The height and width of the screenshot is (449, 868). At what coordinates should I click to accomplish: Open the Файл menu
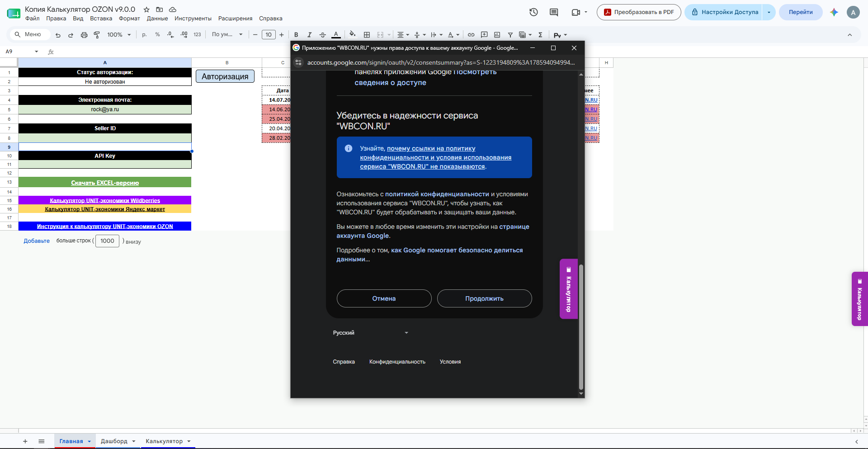tap(33, 19)
